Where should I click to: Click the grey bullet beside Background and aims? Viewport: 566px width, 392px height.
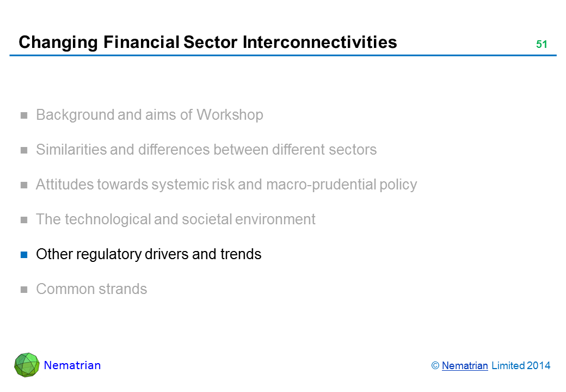coord(24,115)
